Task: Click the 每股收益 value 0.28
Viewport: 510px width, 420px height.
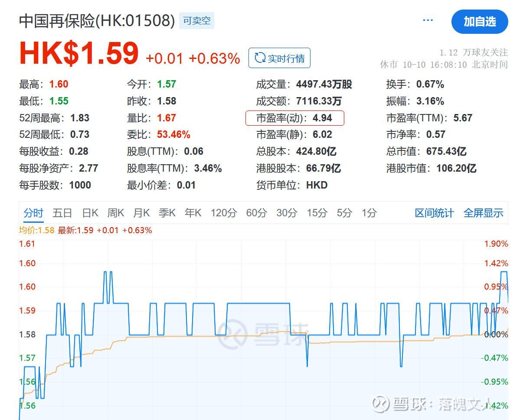Action: pyautogui.click(x=79, y=151)
